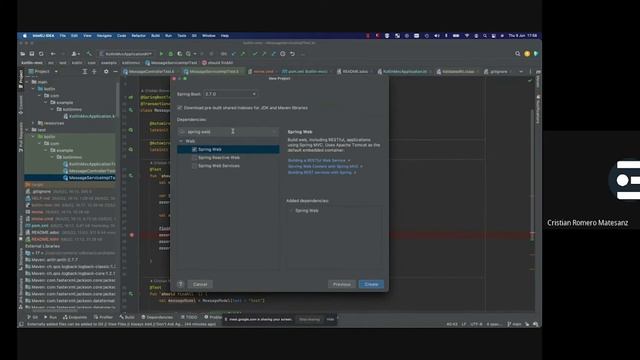Click the dependencies search input field
Viewport: 640px width, 360px height.
point(228,132)
